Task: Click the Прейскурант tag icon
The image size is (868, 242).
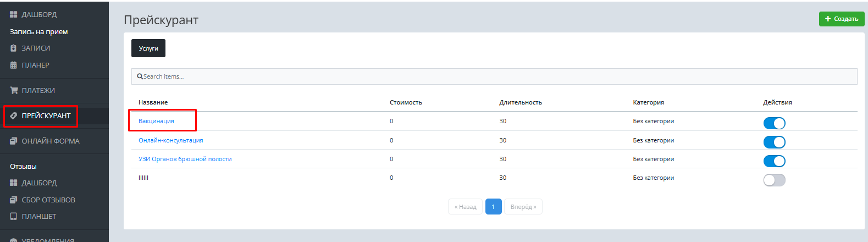Action: [14, 116]
